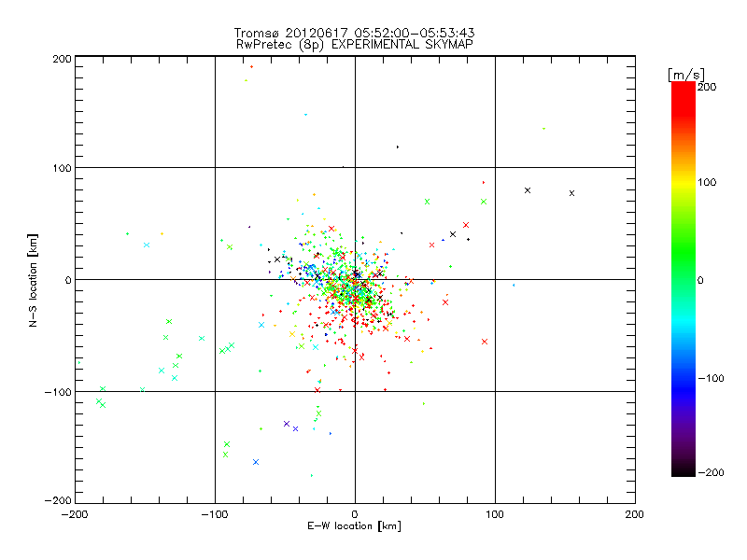The height and width of the screenshot is (560, 747).
Task: Click the '200' tick label on the N-S axis
Action: pos(62,59)
